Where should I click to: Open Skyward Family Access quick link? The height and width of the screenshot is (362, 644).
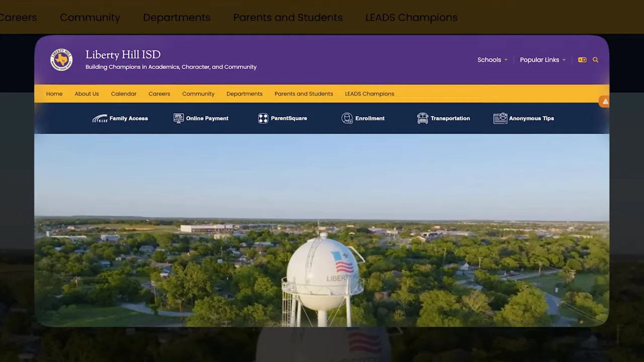[x=120, y=118]
